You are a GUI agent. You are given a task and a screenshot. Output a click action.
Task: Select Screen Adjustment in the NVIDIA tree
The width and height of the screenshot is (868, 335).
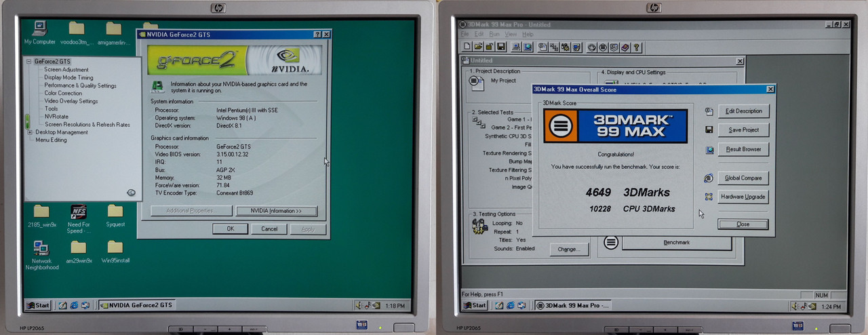pyautogui.click(x=66, y=70)
